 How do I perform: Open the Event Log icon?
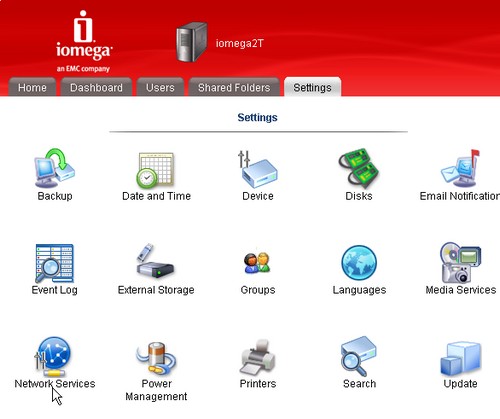(x=54, y=263)
